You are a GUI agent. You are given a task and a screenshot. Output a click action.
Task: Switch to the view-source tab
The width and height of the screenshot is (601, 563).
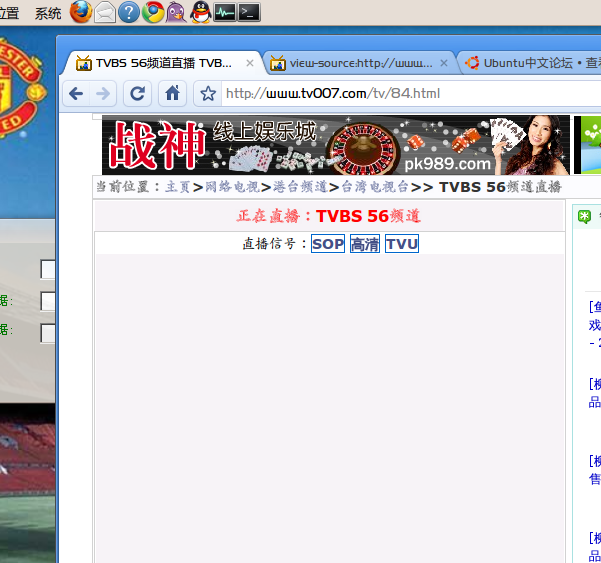(x=360, y=63)
